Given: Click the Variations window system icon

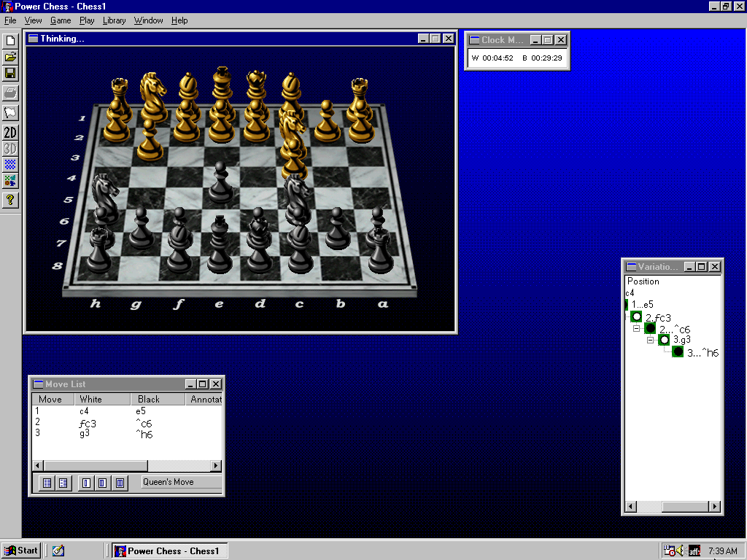Looking at the screenshot, I should pyautogui.click(x=631, y=267).
